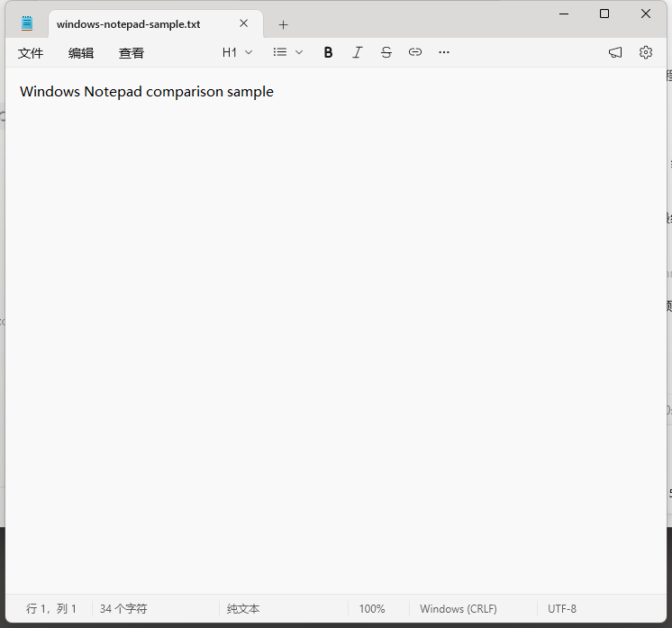Click the megaphone feedback icon
This screenshot has width=672, height=628.
(615, 52)
